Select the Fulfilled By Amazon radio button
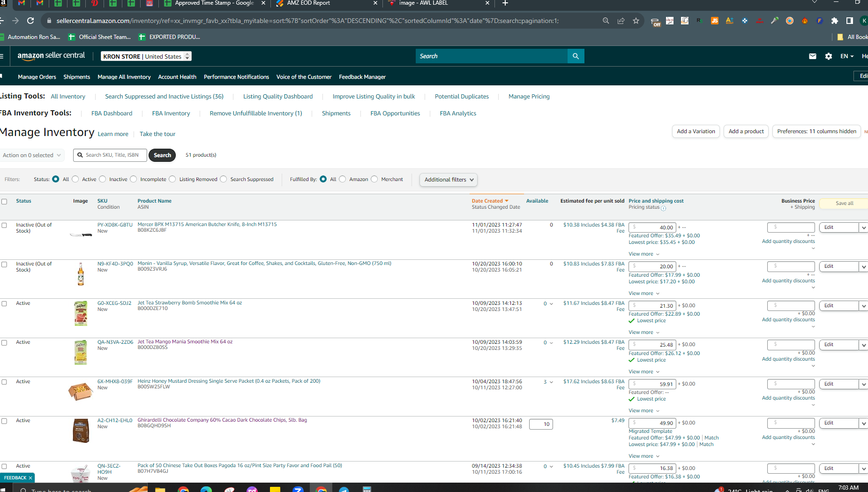Viewport: 868px width, 492px height. [343, 179]
